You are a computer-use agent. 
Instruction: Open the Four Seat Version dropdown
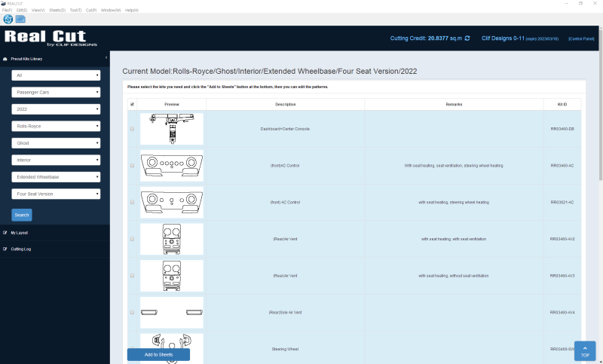pyautogui.click(x=56, y=194)
